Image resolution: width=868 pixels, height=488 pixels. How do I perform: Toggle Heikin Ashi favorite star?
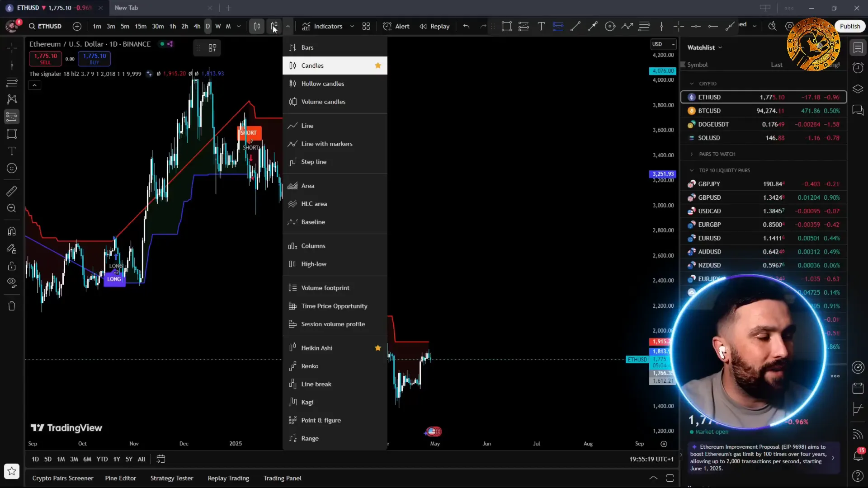click(378, 348)
